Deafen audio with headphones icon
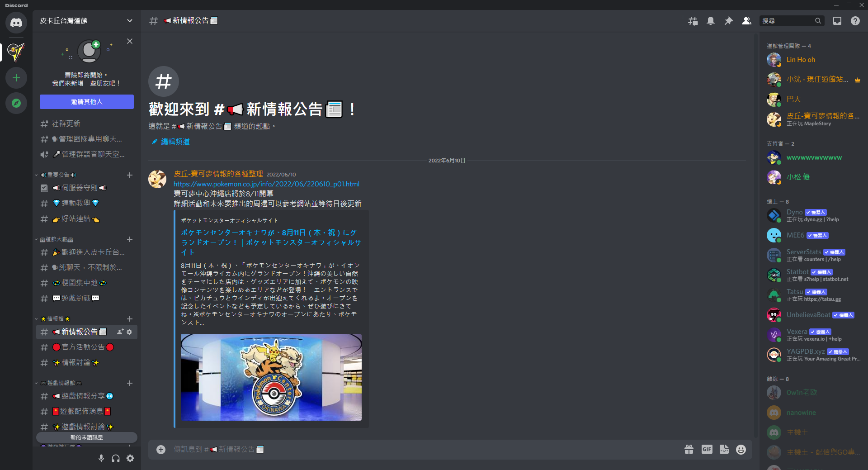Image resolution: width=868 pixels, height=470 pixels. click(x=116, y=458)
